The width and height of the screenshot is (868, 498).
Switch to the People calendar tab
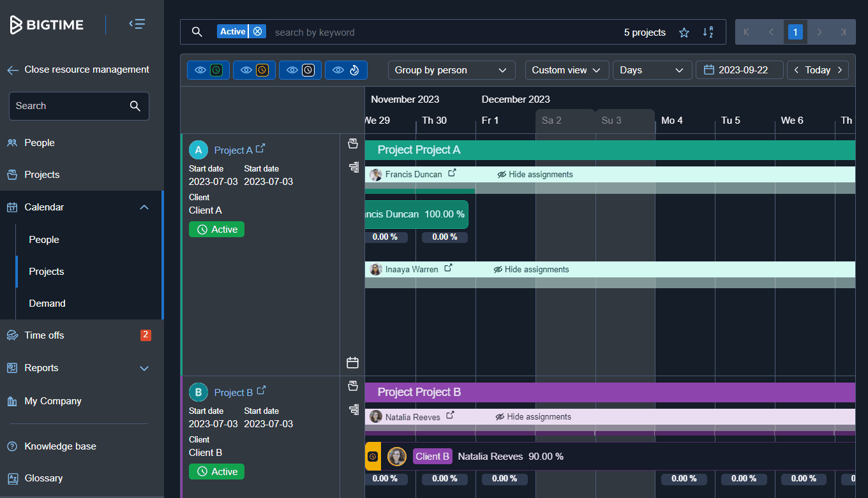(x=43, y=239)
